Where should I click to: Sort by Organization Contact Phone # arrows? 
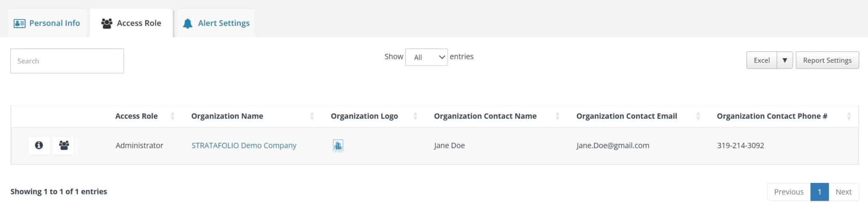tap(849, 116)
